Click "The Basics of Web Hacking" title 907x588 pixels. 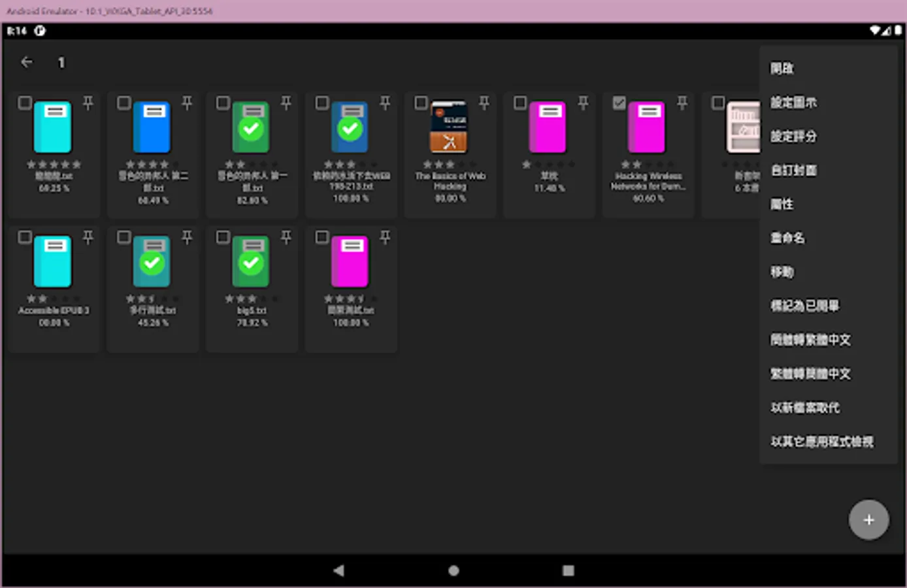(450, 181)
